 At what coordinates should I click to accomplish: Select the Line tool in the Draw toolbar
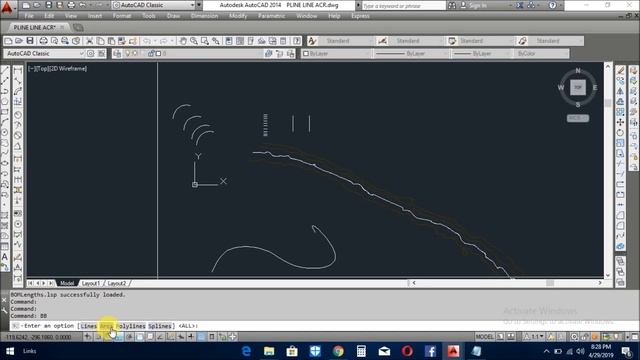[5, 71]
